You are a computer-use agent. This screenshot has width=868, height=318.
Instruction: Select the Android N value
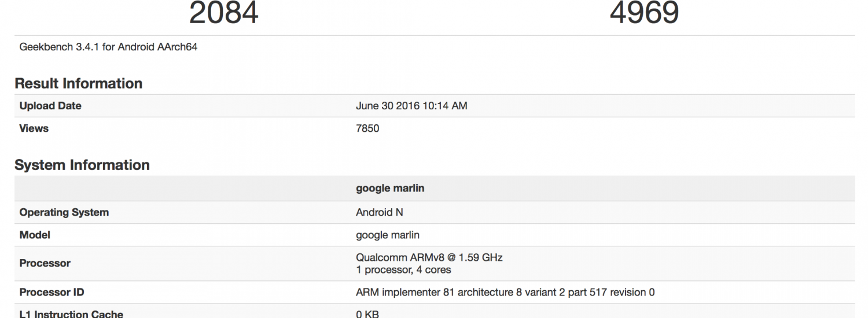[x=379, y=212]
